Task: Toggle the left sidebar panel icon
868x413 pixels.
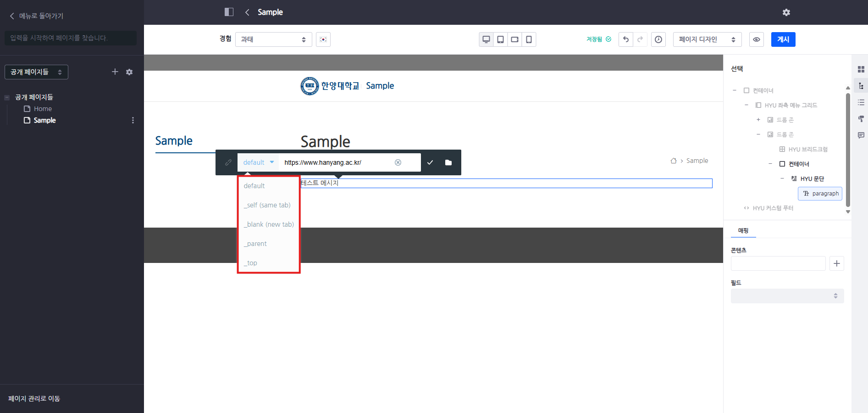Action: [x=229, y=12]
